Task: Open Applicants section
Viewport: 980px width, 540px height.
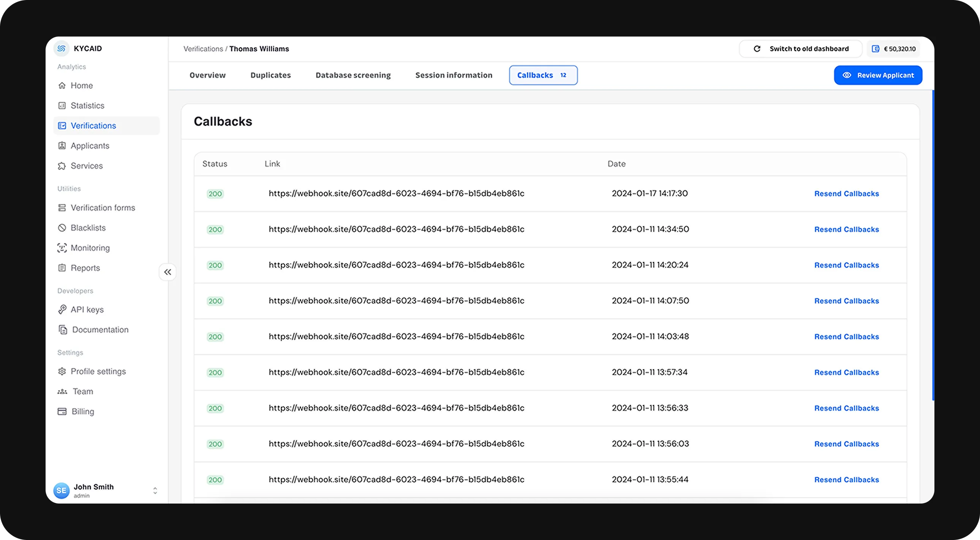Action: tap(90, 145)
